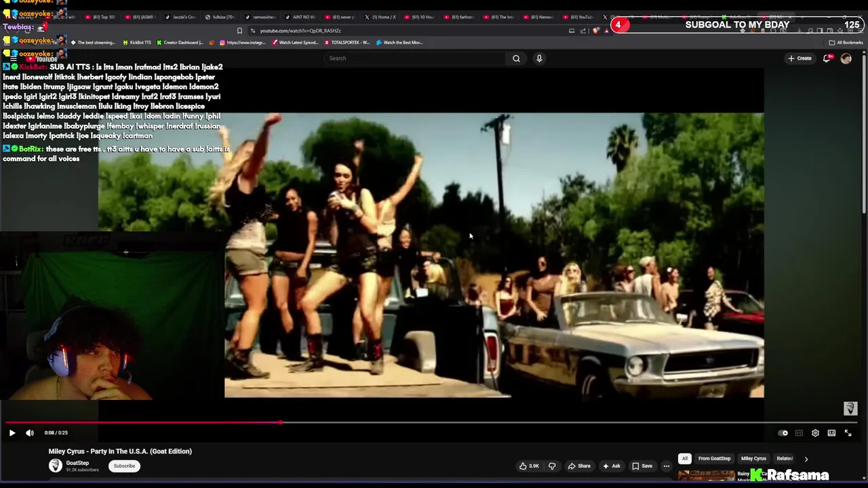Viewport: 868px width, 488px height.
Task: Click the Miley Cyrus video title text
Action: (x=120, y=451)
